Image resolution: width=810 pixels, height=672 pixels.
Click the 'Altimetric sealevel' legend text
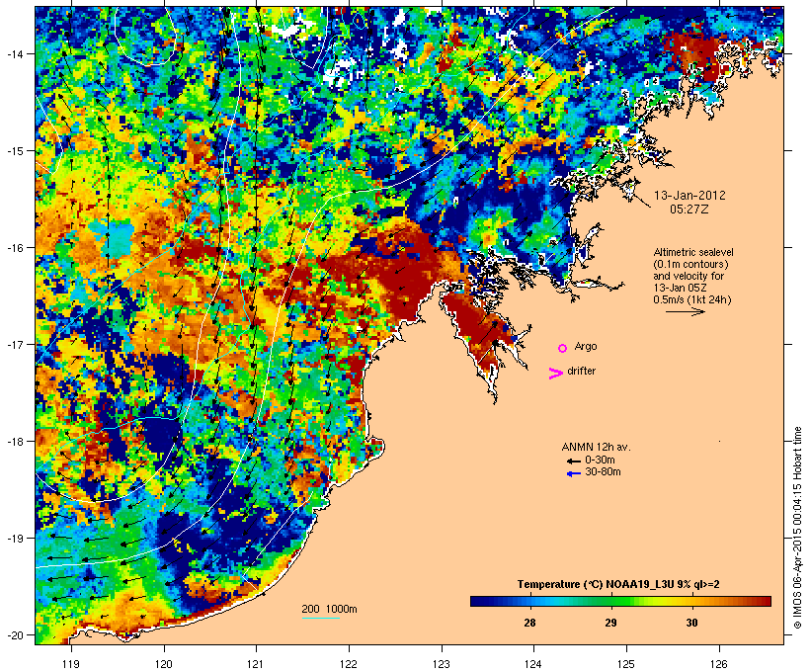click(693, 252)
